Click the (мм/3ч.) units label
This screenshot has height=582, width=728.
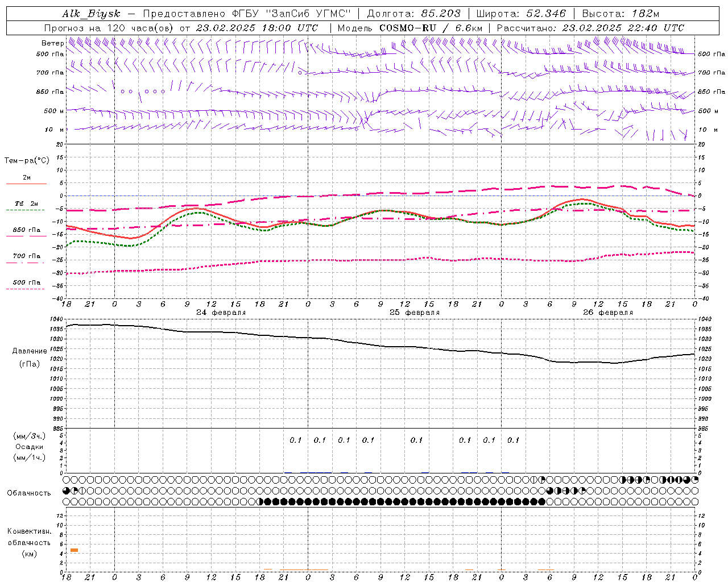click(30, 436)
